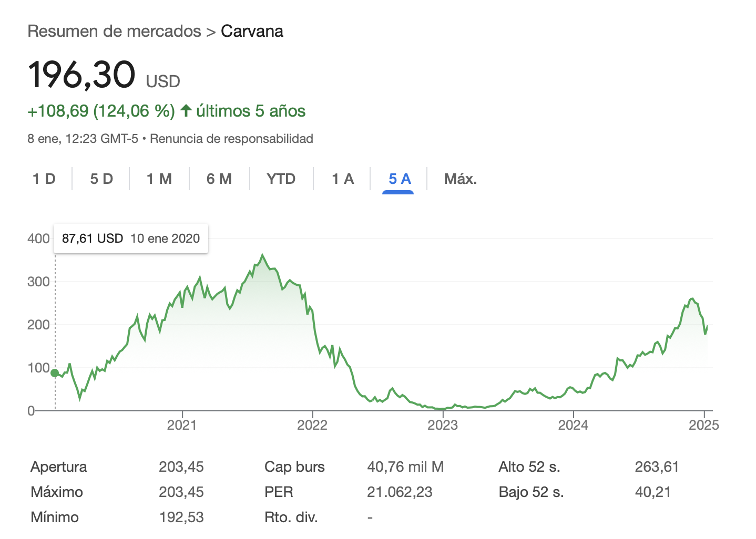Click the active 5 A tab

pos(400,179)
